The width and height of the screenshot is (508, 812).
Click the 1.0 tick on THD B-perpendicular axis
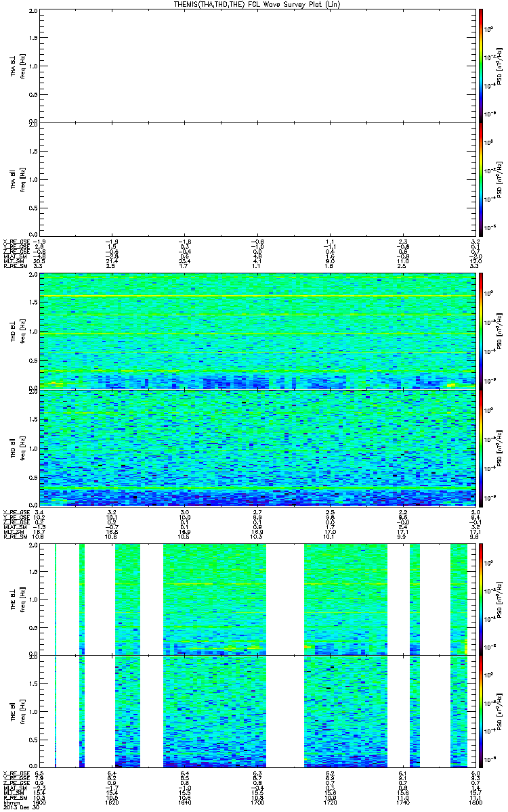click(x=33, y=332)
